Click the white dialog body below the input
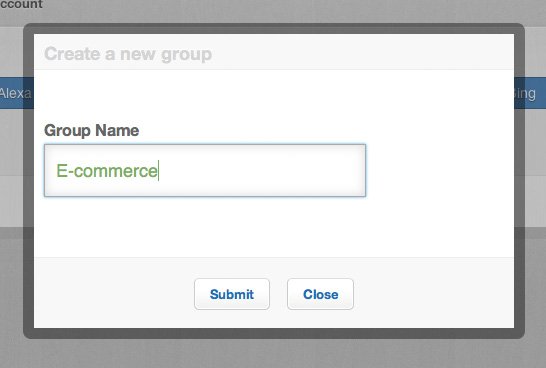Viewport: 546px width, 368px height. tap(274, 227)
